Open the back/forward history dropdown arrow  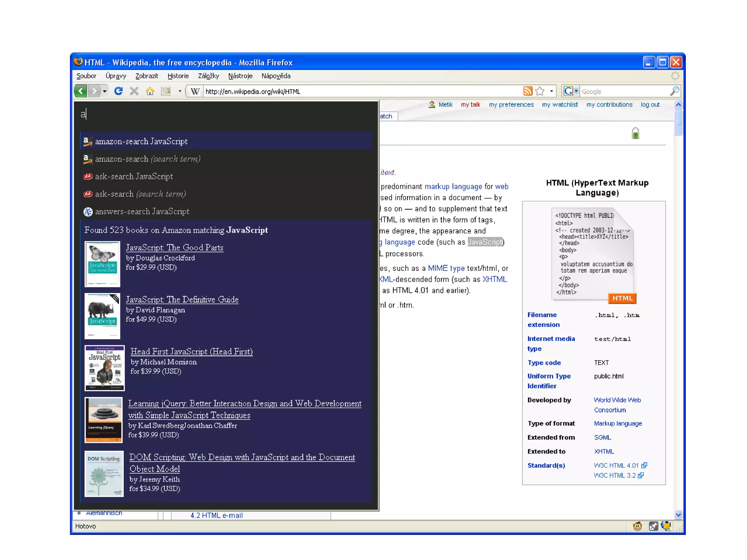tap(105, 91)
